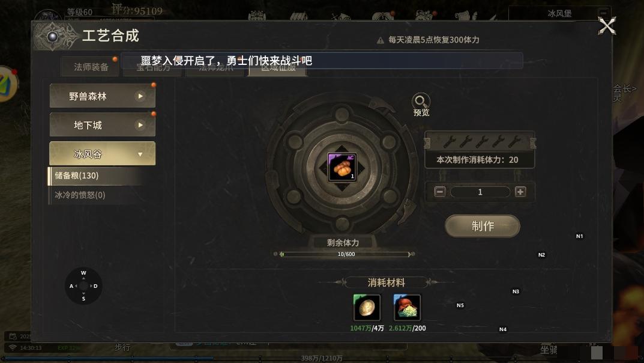
Task: Switch to the 法师装备 tab
Action: click(91, 67)
